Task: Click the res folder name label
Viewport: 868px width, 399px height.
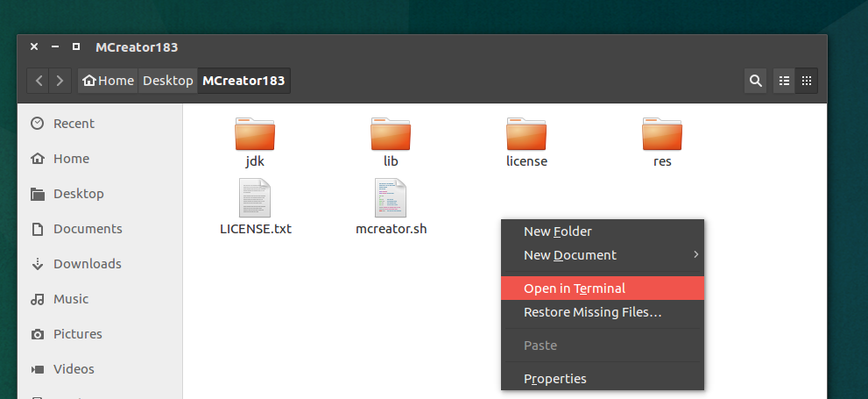Action: [x=662, y=161]
